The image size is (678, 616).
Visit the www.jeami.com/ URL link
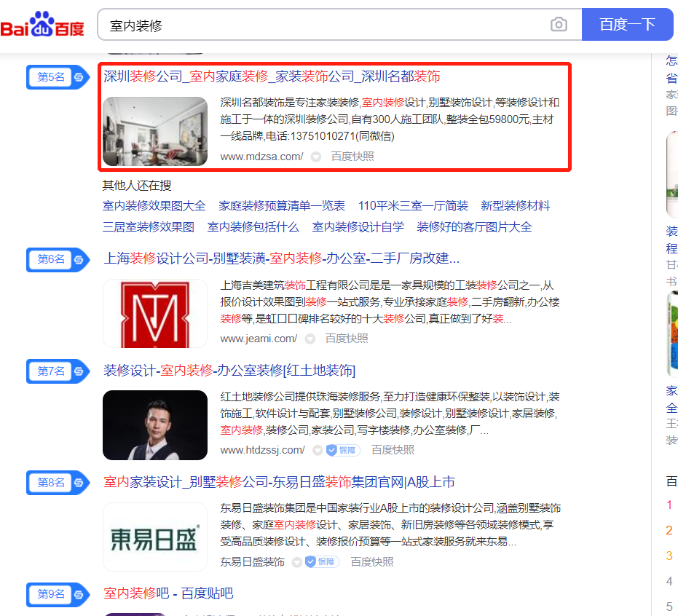point(259,339)
